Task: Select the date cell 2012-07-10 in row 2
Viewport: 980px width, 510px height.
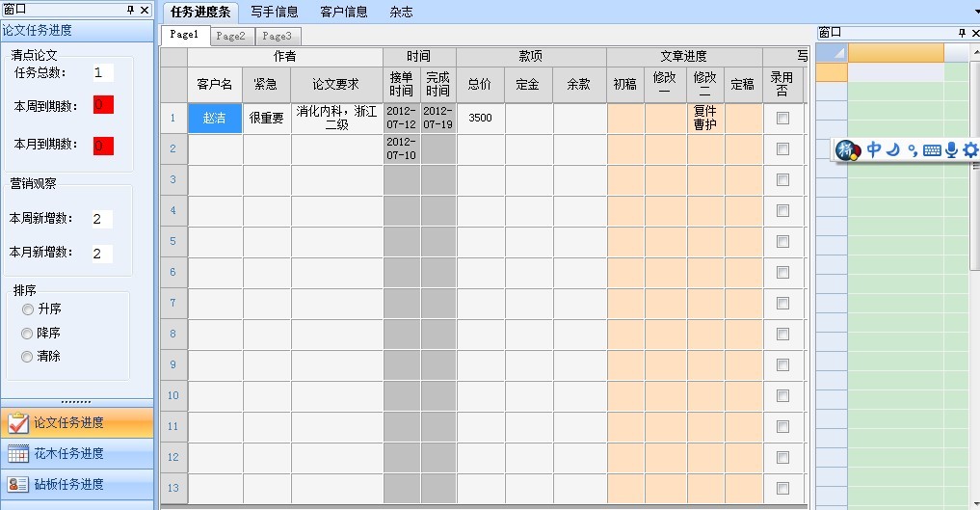Action: pos(401,148)
